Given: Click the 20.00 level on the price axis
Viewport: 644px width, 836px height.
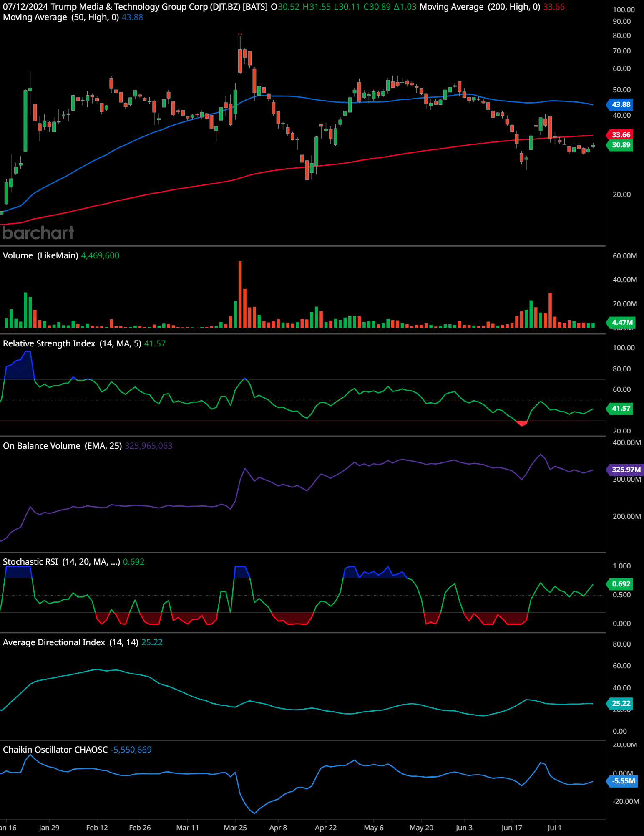Looking at the screenshot, I should pyautogui.click(x=621, y=195).
